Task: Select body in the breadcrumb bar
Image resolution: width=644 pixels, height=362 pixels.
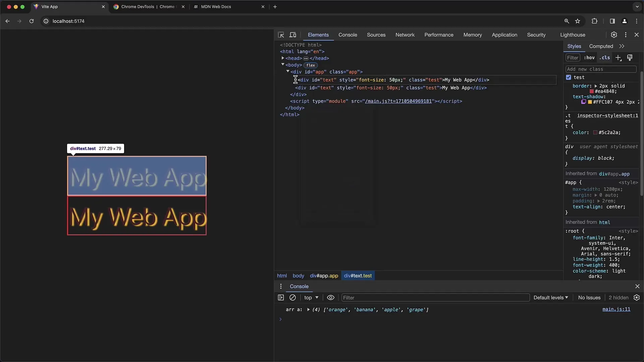Action: point(298,276)
